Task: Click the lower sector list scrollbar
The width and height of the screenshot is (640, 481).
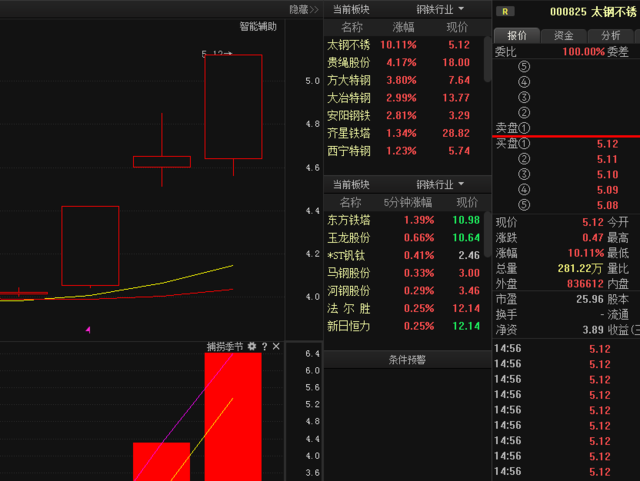Action: (487, 234)
